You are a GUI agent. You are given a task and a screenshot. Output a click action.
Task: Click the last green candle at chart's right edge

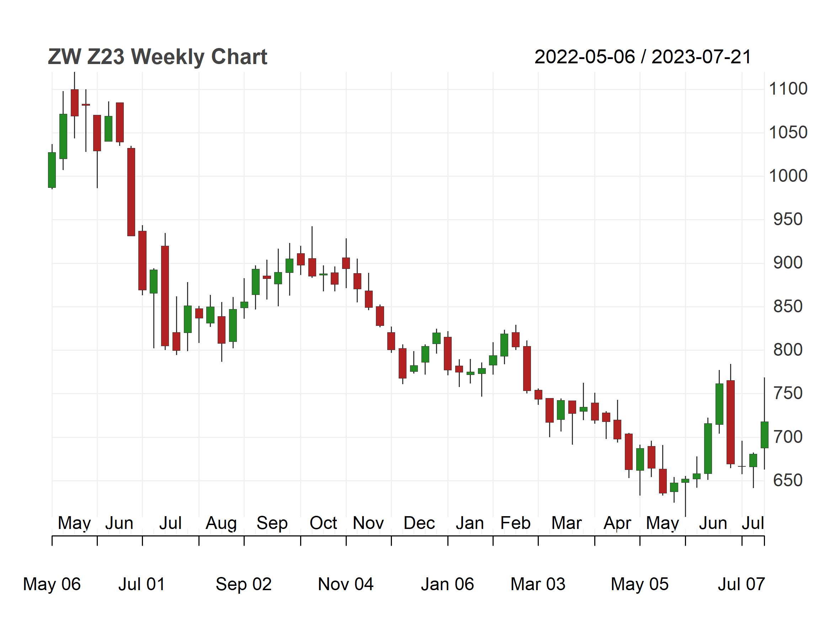765,435
